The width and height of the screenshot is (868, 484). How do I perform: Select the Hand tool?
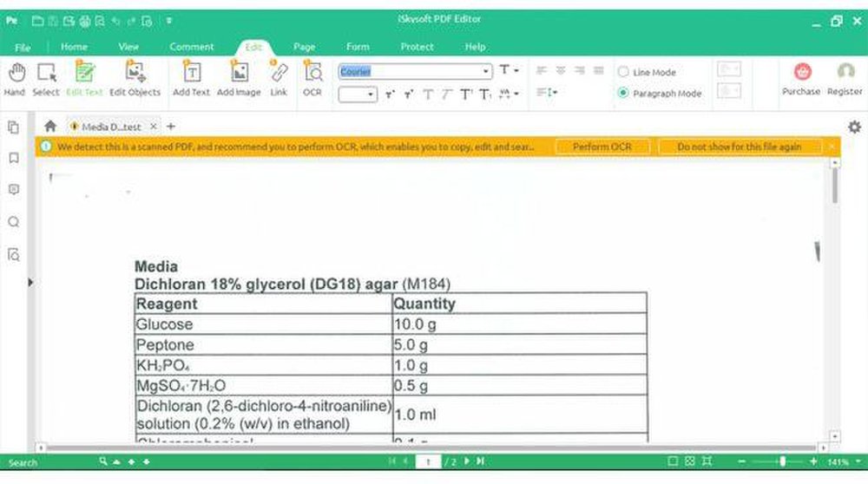pos(16,79)
